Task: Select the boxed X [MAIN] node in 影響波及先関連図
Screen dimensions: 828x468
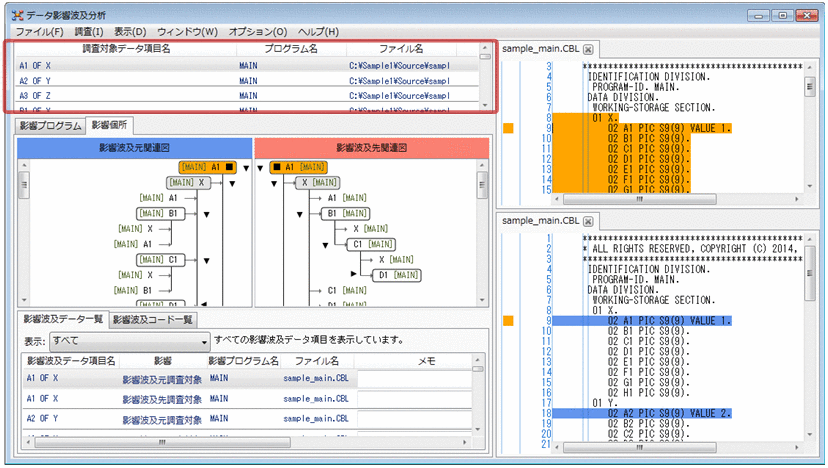Action: tap(317, 183)
